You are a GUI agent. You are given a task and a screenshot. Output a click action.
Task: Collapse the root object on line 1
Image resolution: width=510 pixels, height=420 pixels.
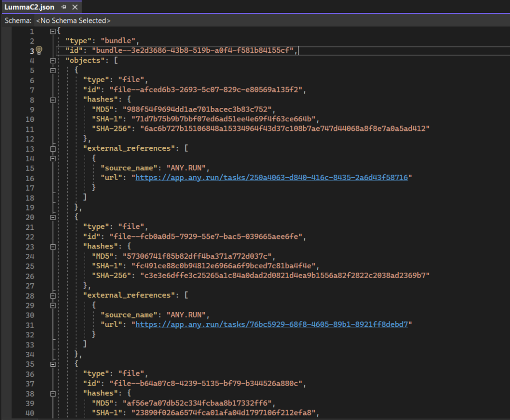[x=53, y=31]
